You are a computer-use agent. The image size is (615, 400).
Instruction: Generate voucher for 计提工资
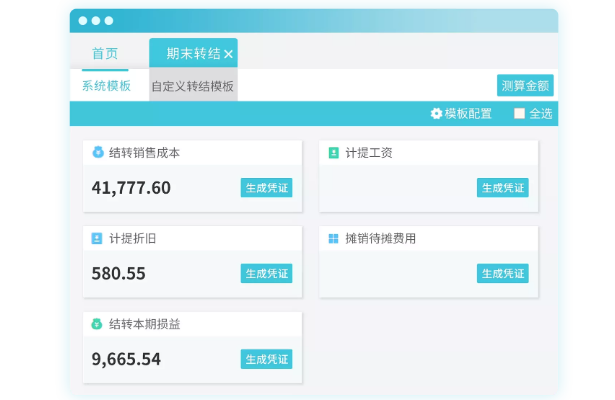[x=502, y=188]
